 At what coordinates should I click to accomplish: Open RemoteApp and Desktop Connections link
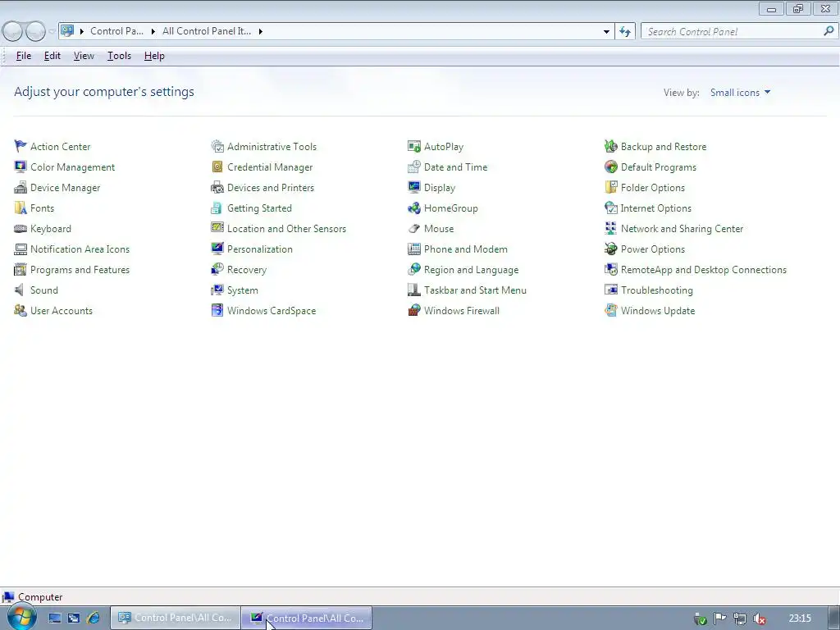pyautogui.click(x=703, y=269)
